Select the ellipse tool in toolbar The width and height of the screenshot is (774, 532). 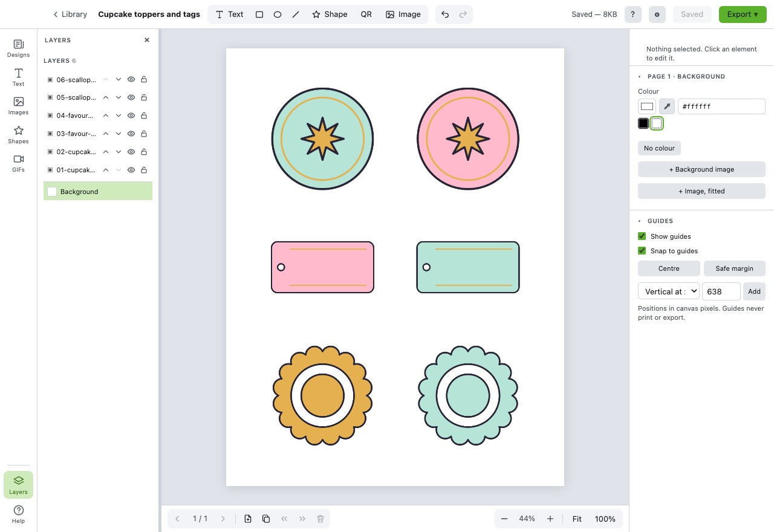pyautogui.click(x=278, y=15)
